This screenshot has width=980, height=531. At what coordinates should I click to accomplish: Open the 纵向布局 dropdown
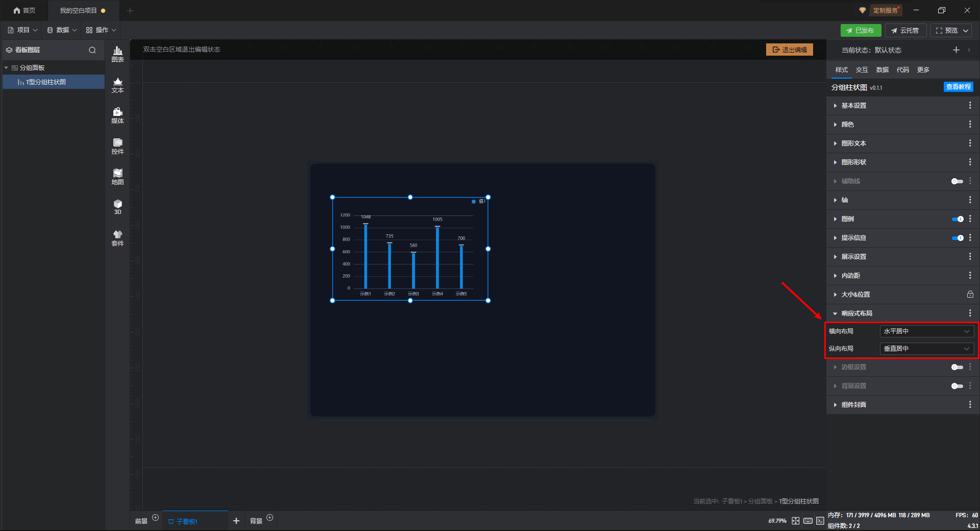926,349
